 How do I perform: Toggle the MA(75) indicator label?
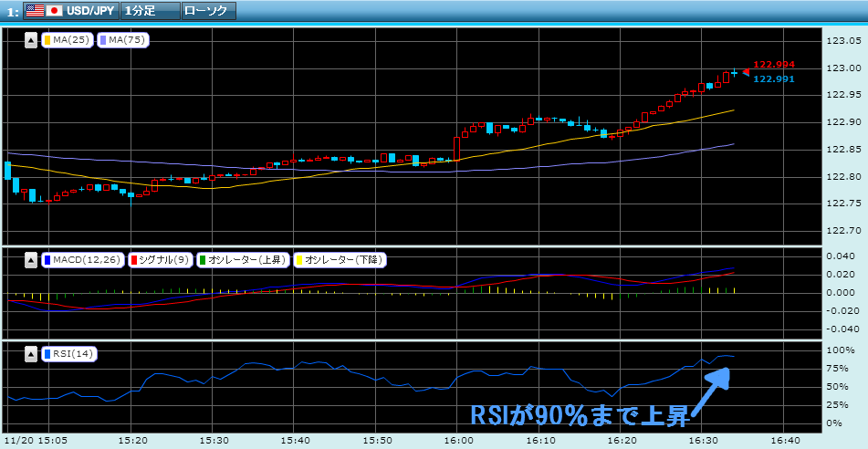pyautogui.click(x=122, y=40)
